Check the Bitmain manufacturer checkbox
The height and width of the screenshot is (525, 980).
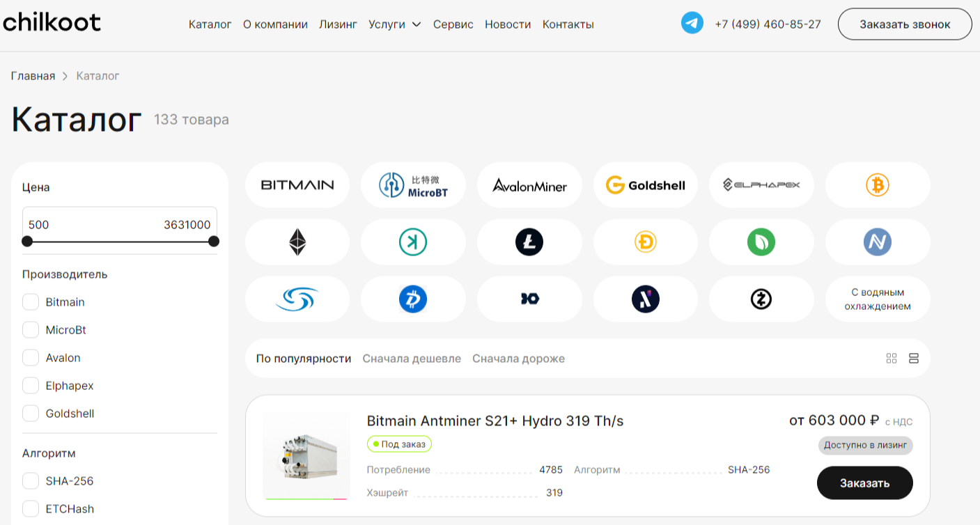tap(31, 302)
